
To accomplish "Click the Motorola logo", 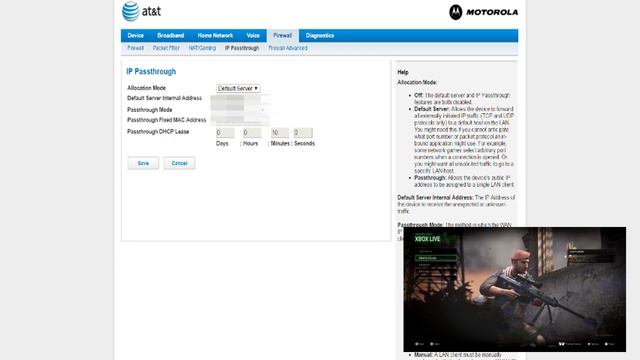I will click(x=484, y=12).
